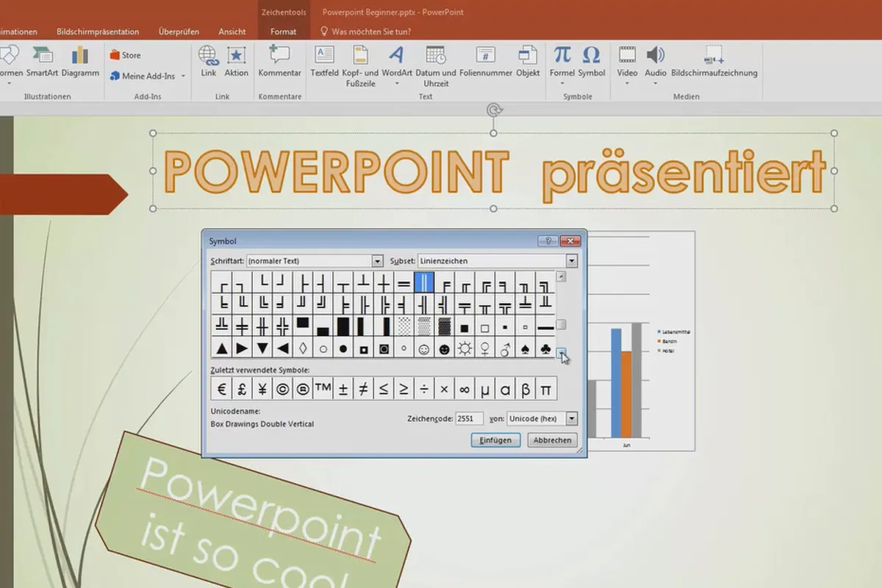Viewport: 882px width, 588px height.
Task: Click the bar chart on the slide
Action: pyautogui.click(x=641, y=342)
